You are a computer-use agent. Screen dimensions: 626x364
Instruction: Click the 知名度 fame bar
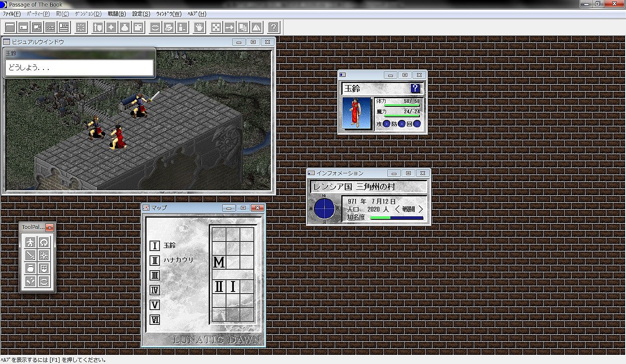coord(396,218)
